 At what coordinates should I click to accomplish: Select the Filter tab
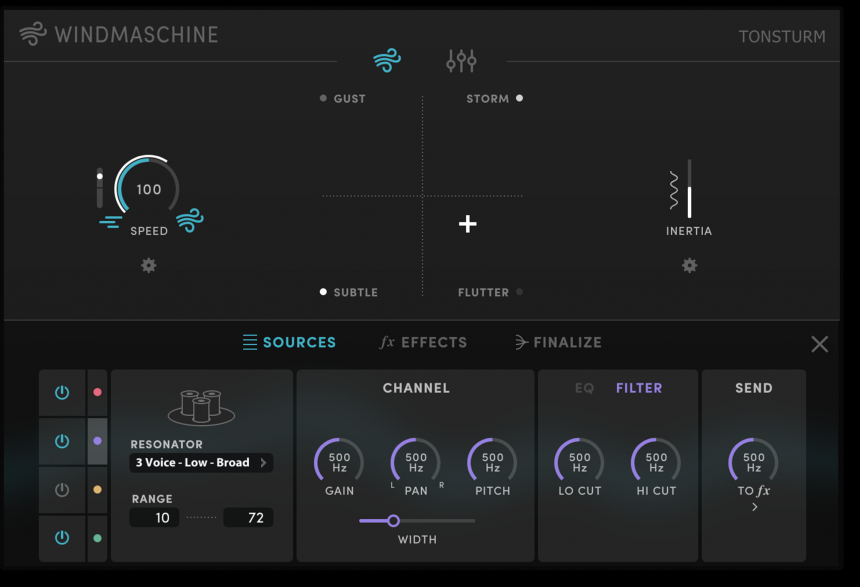(x=639, y=388)
